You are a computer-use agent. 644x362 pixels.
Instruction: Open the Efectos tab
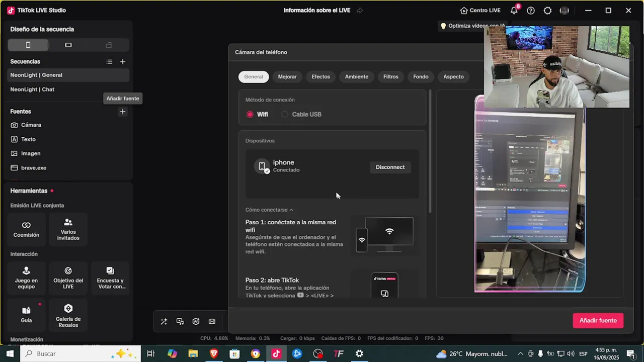point(321,77)
